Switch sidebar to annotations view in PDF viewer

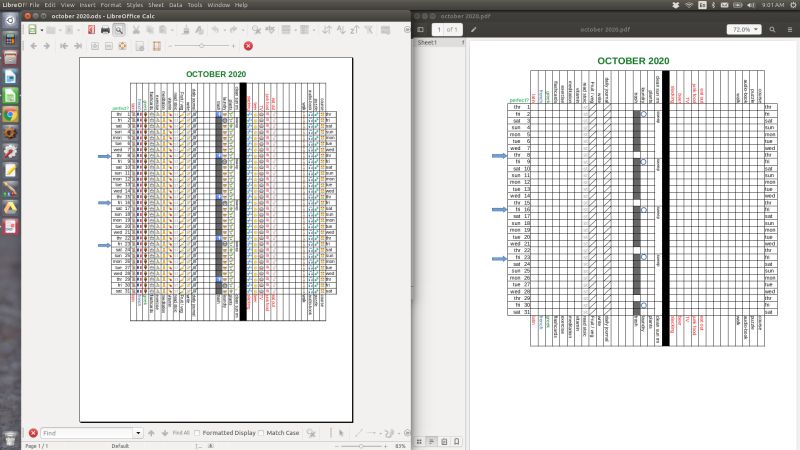444,441
